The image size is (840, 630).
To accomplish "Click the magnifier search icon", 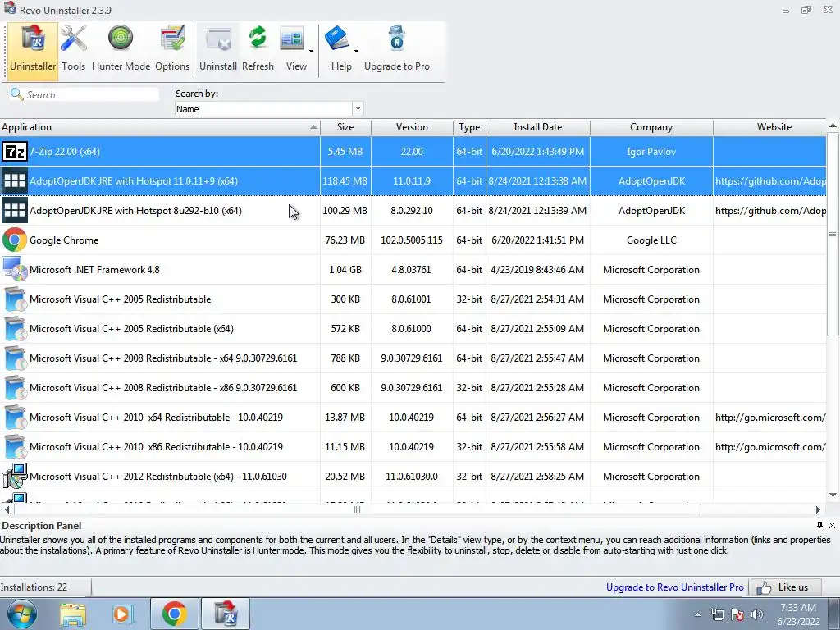I will tap(16, 94).
